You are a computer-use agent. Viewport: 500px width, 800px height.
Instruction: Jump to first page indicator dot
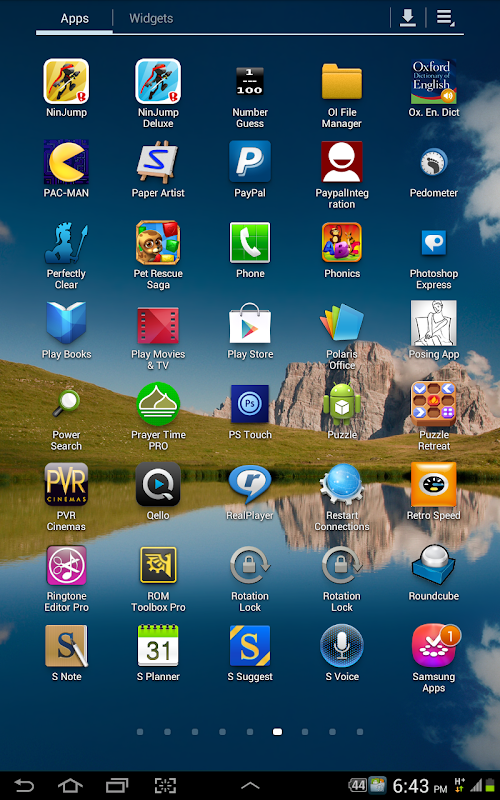point(140,732)
